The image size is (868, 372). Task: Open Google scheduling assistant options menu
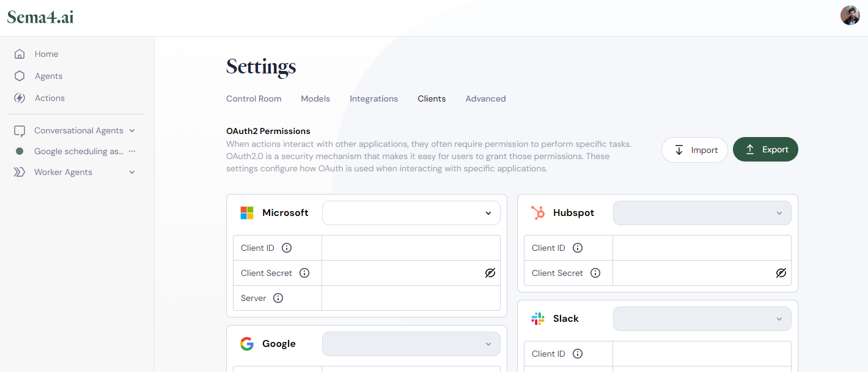click(x=132, y=151)
